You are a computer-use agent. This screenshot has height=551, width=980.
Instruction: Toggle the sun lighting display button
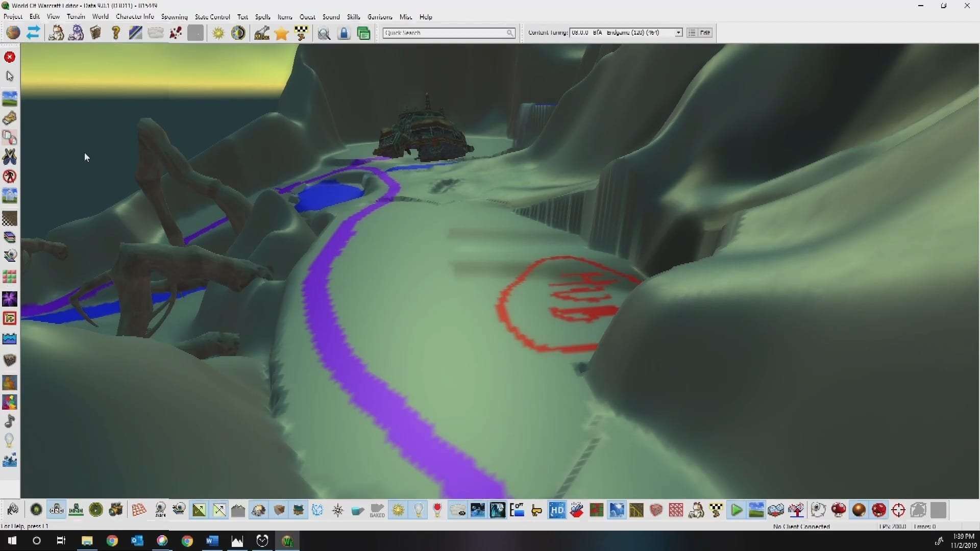[x=398, y=510]
